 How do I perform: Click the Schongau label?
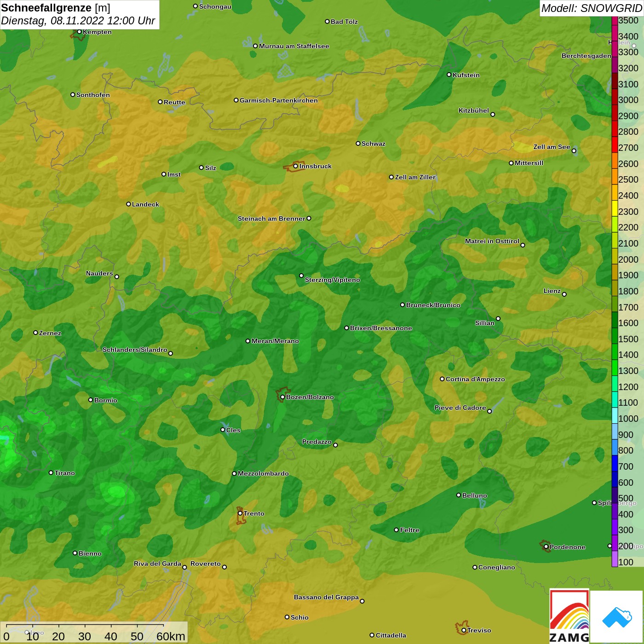pos(215,6)
